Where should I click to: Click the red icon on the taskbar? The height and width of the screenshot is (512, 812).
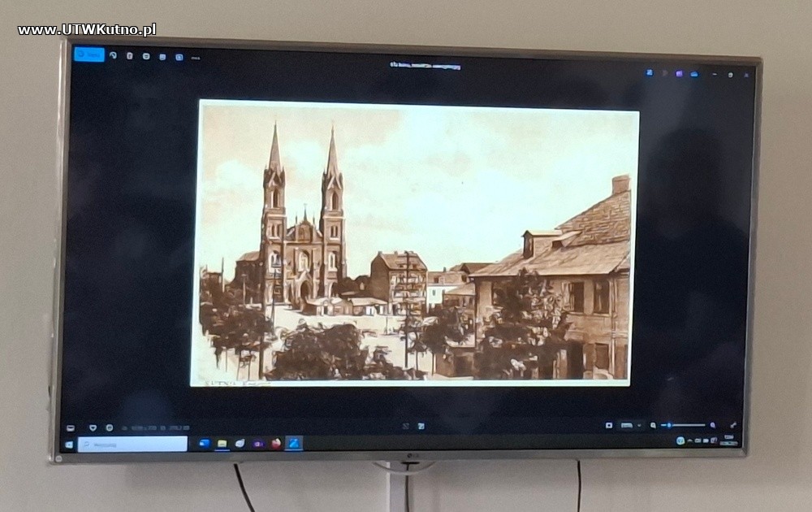pyautogui.click(x=276, y=444)
